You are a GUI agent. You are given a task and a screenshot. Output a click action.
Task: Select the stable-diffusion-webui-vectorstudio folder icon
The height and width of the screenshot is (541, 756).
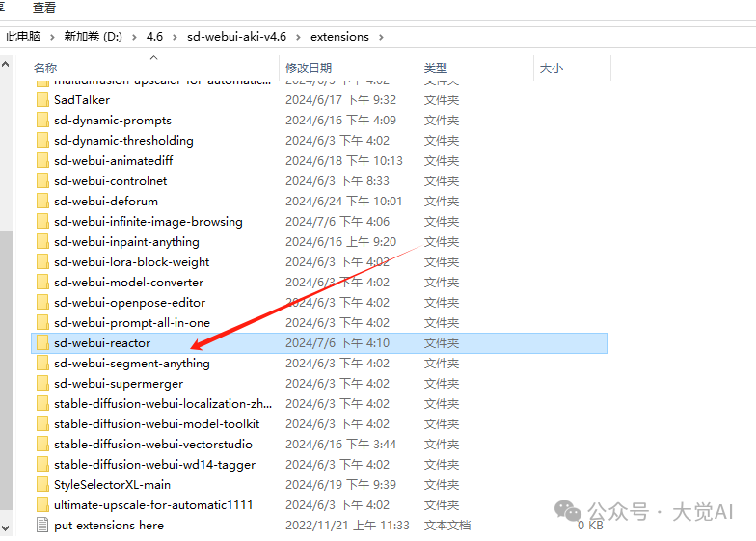(x=42, y=444)
